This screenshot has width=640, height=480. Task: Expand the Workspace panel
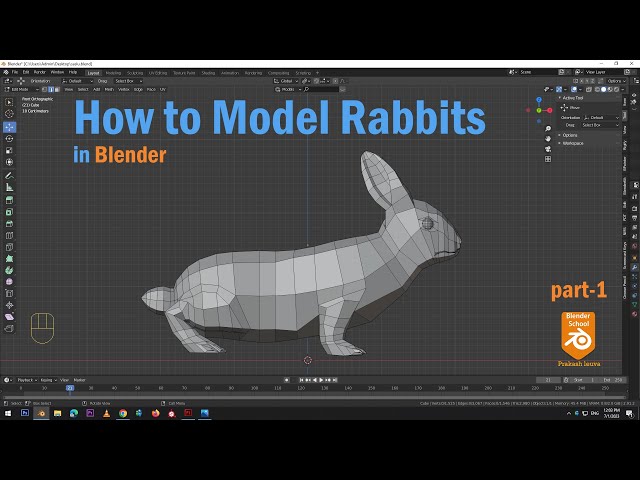(x=572, y=143)
